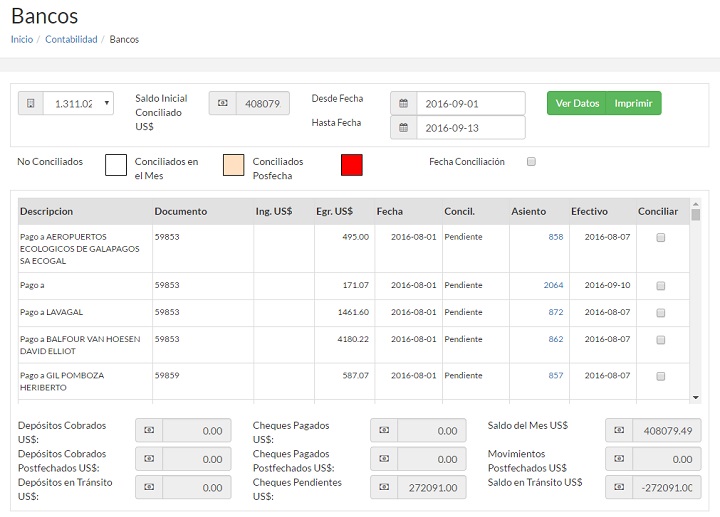Enable the Fecha Conciliación checkbox
720x517 pixels.
click(x=531, y=162)
